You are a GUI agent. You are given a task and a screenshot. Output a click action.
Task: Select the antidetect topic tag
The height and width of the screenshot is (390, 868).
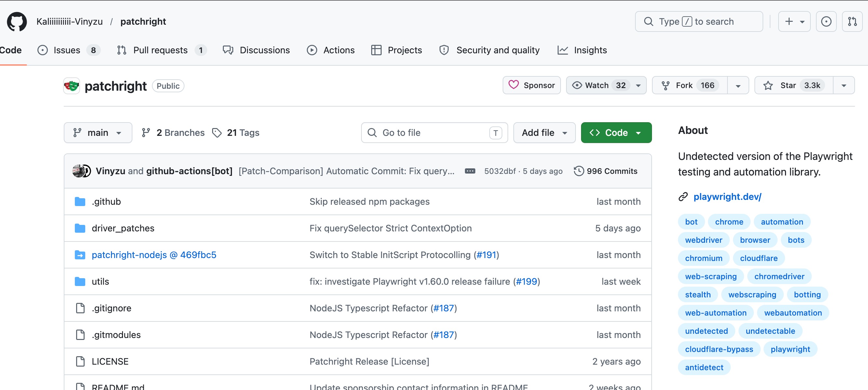pyautogui.click(x=704, y=367)
